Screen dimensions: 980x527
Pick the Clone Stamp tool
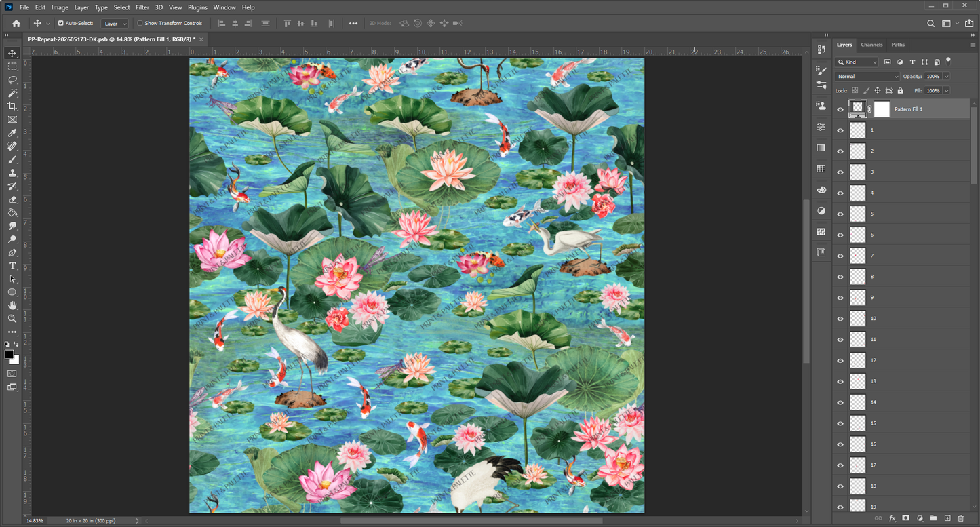point(12,173)
